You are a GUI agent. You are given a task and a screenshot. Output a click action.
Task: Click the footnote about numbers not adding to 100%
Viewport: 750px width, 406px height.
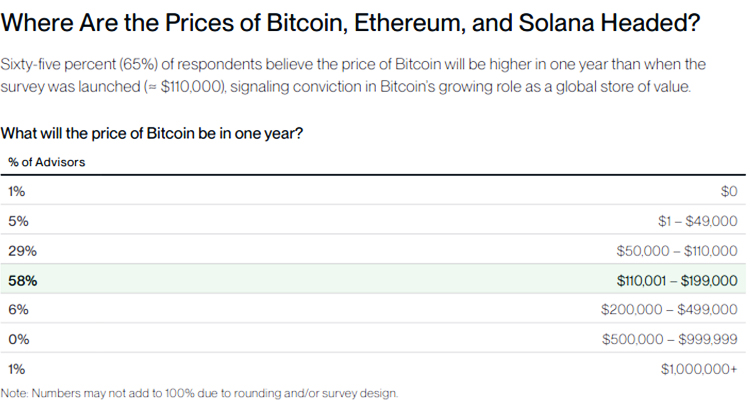pos(200,393)
